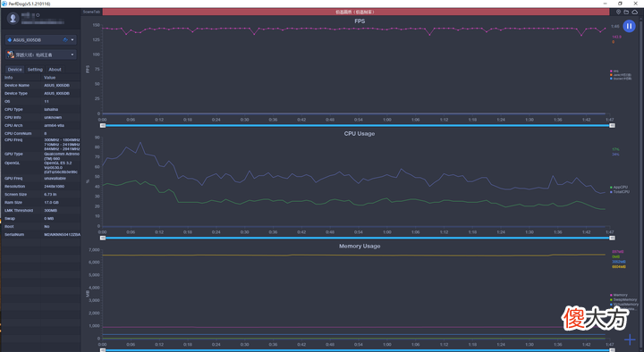The height and width of the screenshot is (352, 644).
Task: Select the GPU Type row
Action: (x=41, y=155)
